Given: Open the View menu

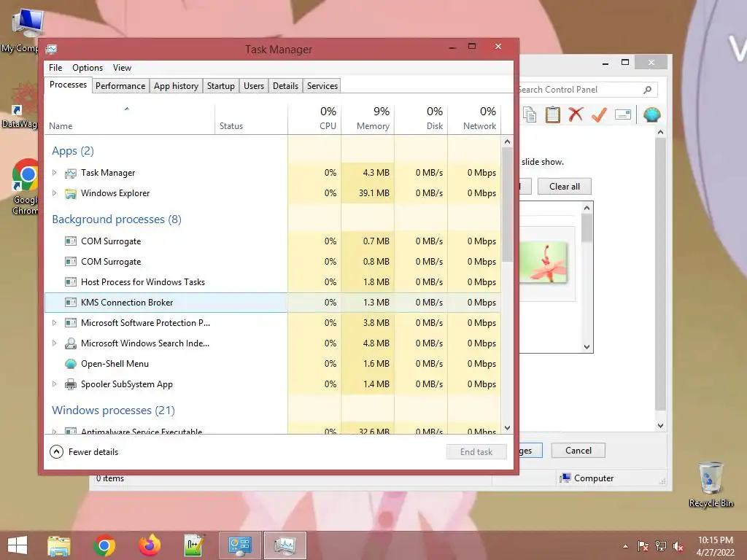Looking at the screenshot, I should (x=122, y=68).
